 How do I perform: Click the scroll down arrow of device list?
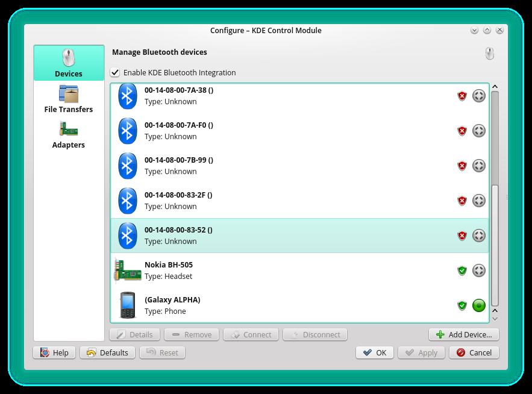(495, 317)
